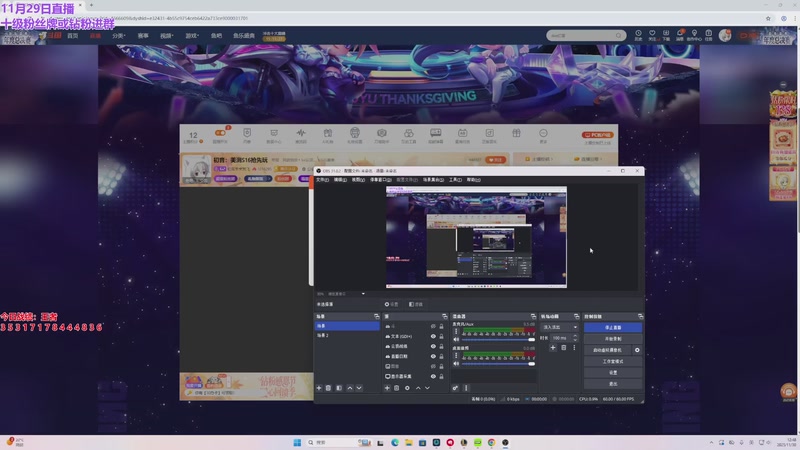Open the scene collection menu in OBS
The width and height of the screenshot is (800, 450).
pyautogui.click(x=433, y=180)
